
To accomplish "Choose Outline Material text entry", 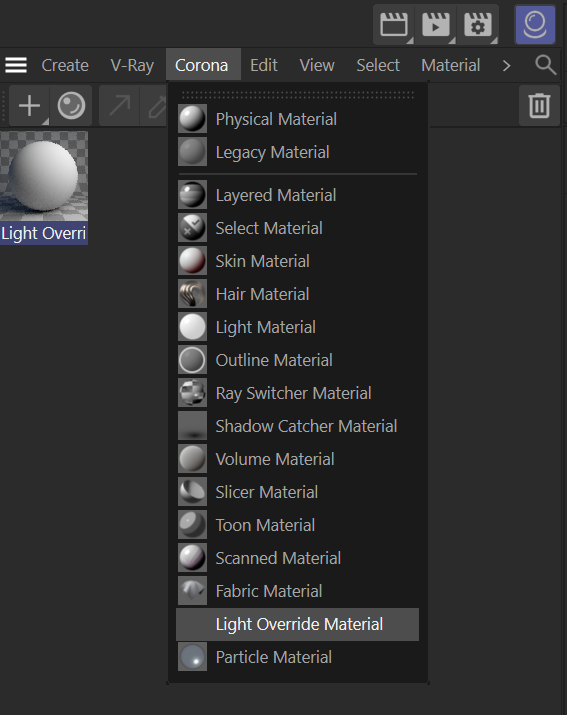I will point(274,360).
